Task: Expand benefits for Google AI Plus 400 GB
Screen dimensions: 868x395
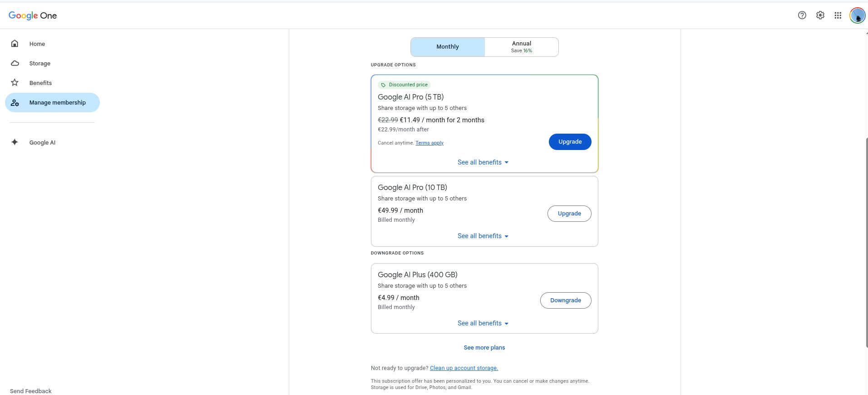Action: pos(483,323)
